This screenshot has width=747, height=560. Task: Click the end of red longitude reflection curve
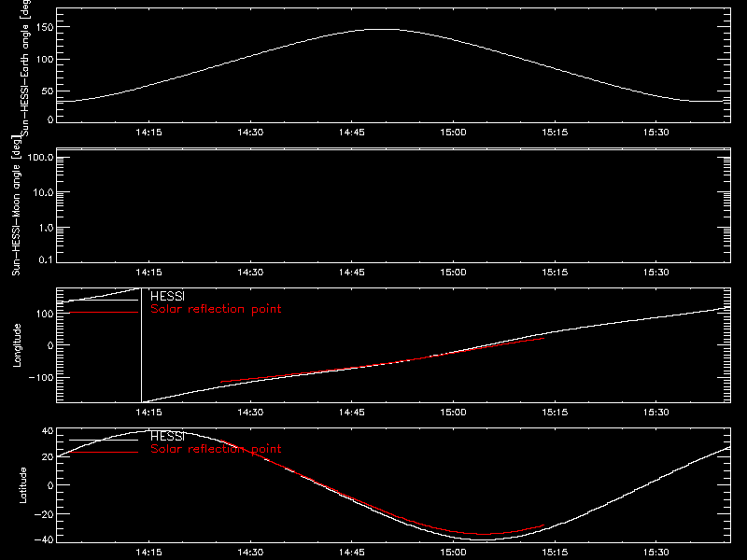[x=543, y=338]
